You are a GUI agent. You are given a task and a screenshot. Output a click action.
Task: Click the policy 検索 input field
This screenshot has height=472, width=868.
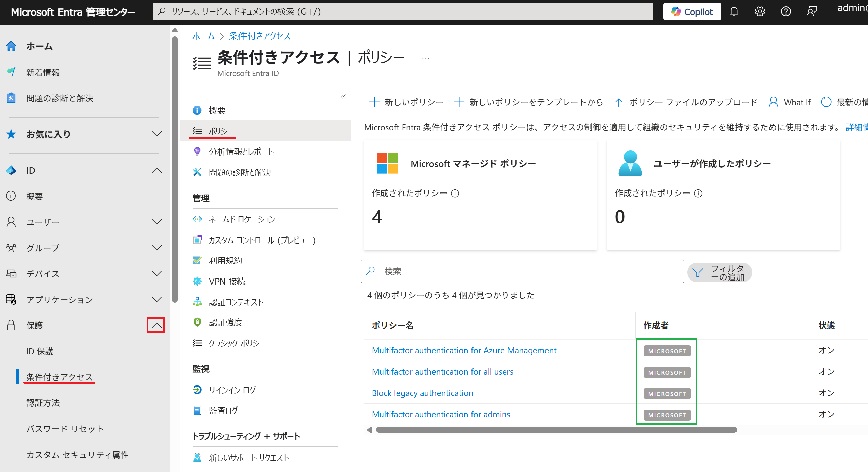click(x=522, y=271)
